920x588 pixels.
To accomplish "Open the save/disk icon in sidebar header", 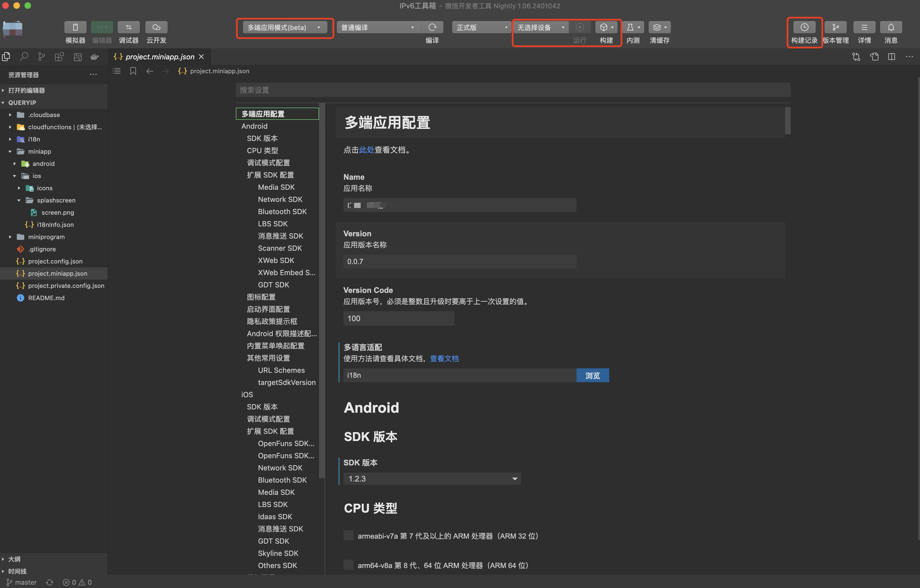I will tap(78, 57).
